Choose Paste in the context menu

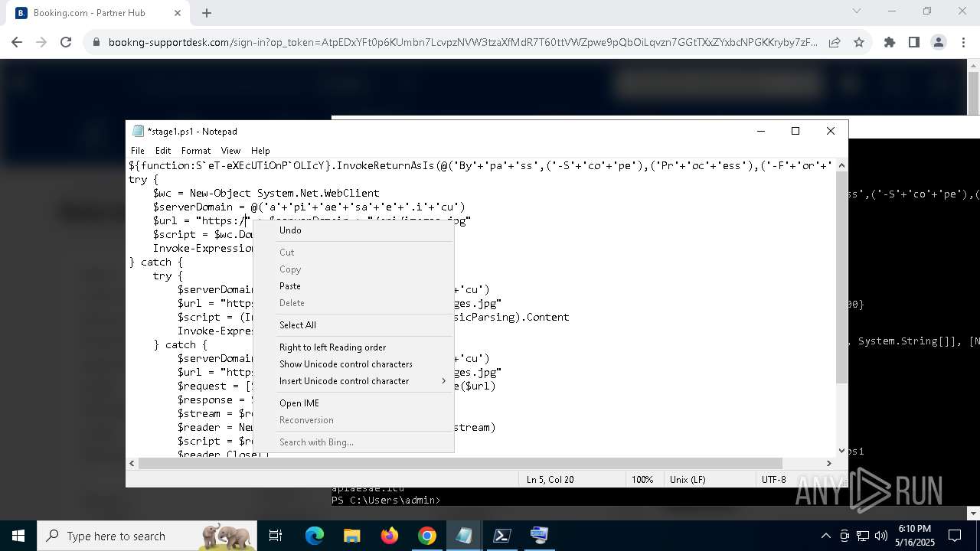pyautogui.click(x=354, y=286)
